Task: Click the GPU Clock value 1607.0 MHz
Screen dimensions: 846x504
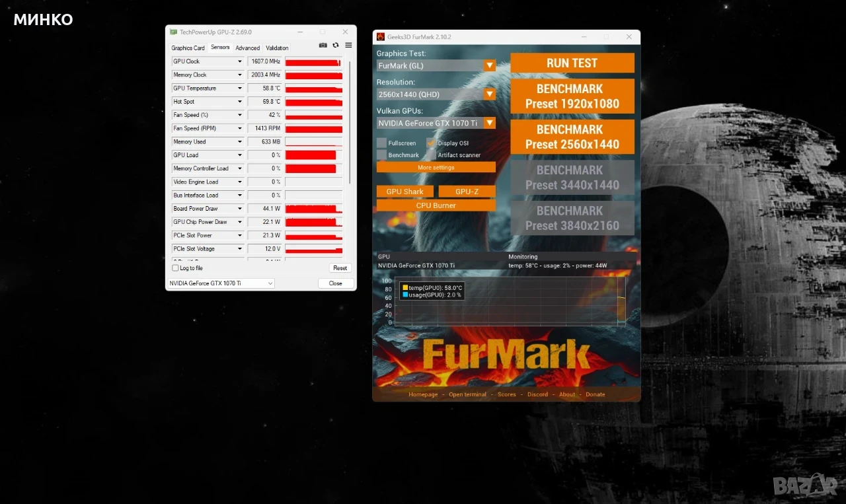Action: [x=265, y=61]
